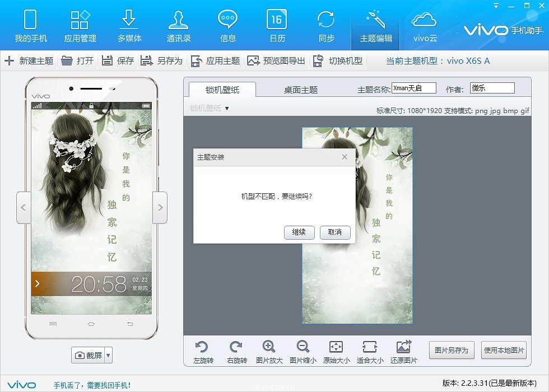
Task: Zoom in with 图片放大
Action: click(269, 352)
